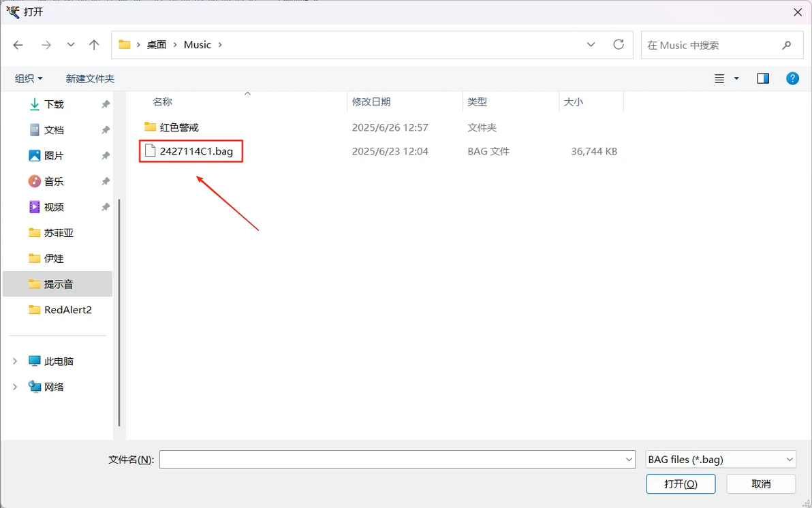812x508 pixels.
Task: Select 网络 in the sidebar
Action: [x=54, y=387]
